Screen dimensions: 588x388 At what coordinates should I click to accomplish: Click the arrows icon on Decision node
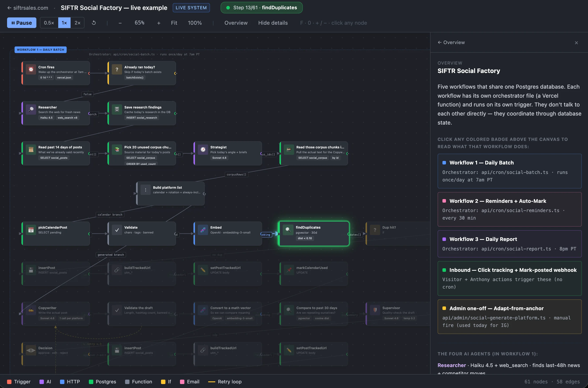(x=31, y=350)
